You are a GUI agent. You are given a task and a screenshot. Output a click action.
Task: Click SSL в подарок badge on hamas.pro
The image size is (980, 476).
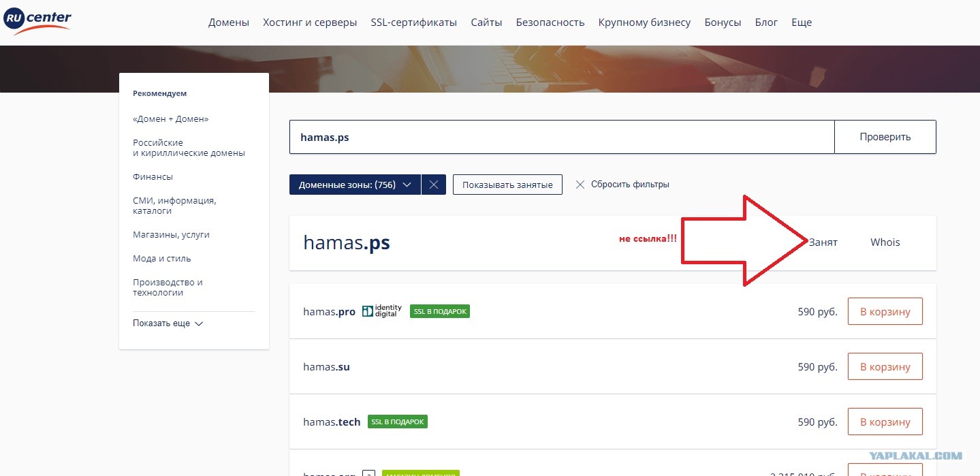pos(440,311)
